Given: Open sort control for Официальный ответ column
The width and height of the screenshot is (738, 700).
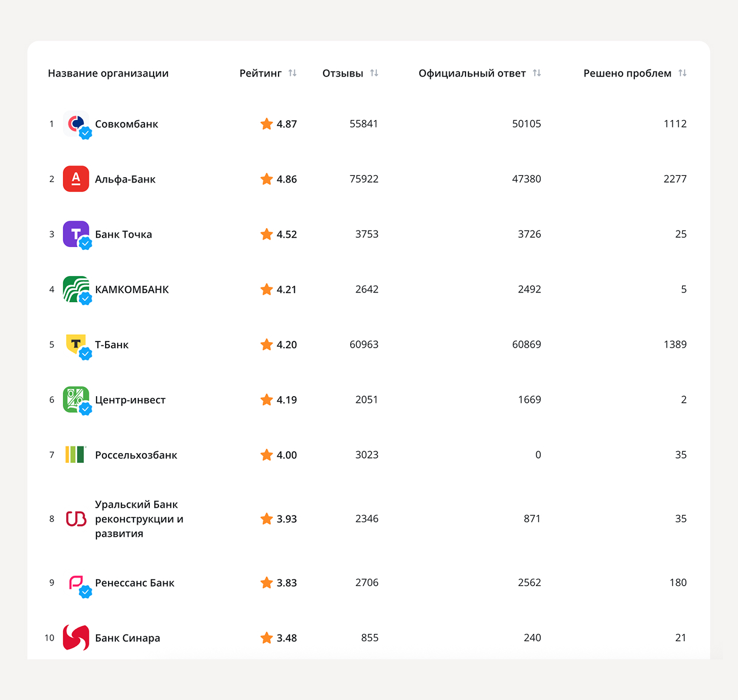Looking at the screenshot, I should pyautogui.click(x=537, y=73).
